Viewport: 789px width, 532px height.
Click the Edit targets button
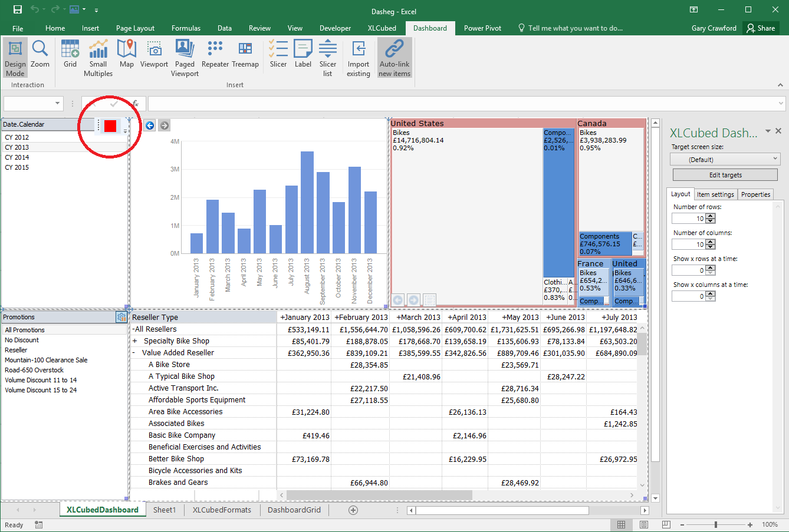(x=725, y=175)
